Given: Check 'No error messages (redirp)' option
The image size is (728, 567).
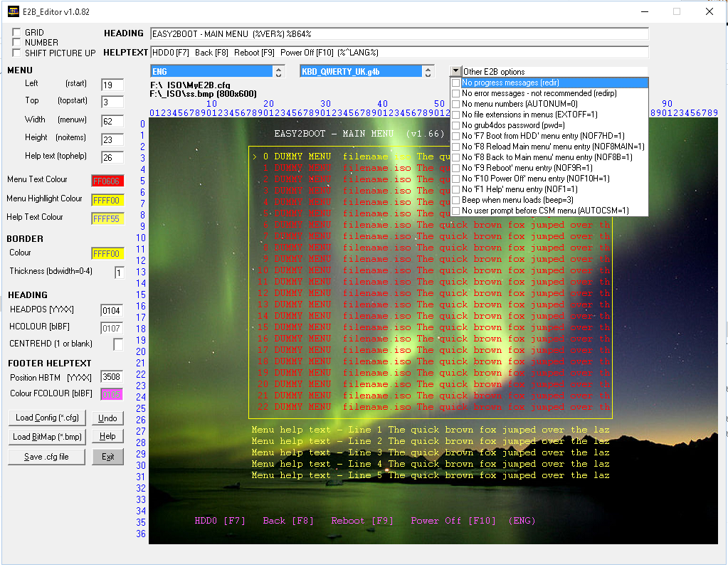Looking at the screenshot, I should click(456, 93).
